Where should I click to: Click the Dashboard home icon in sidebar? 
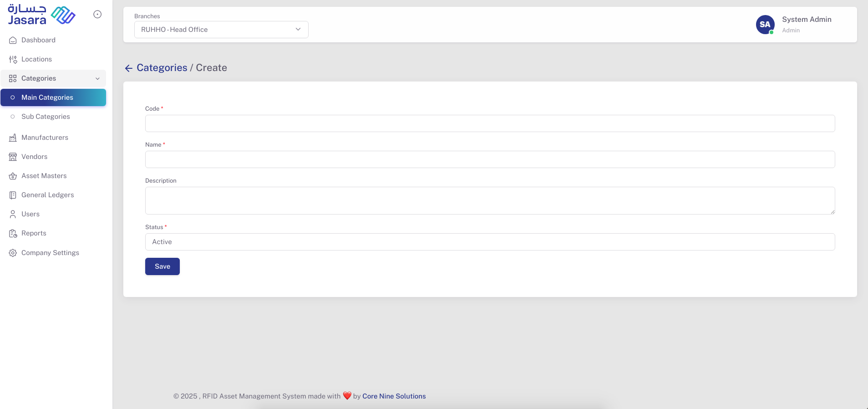tap(13, 40)
